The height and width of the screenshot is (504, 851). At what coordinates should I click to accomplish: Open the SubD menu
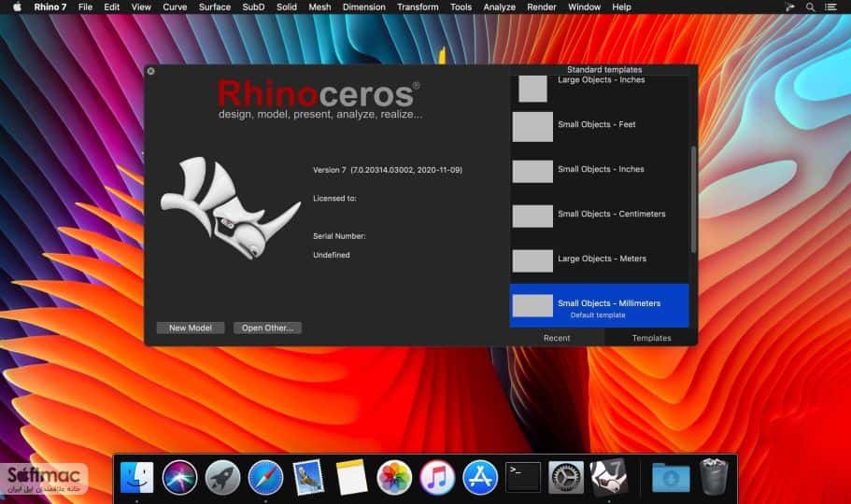253,7
